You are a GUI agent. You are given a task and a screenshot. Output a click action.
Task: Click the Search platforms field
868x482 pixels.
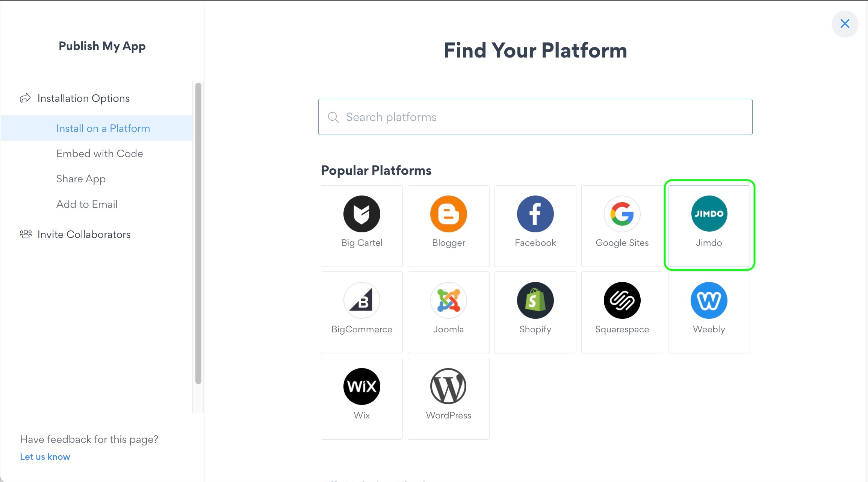535,117
